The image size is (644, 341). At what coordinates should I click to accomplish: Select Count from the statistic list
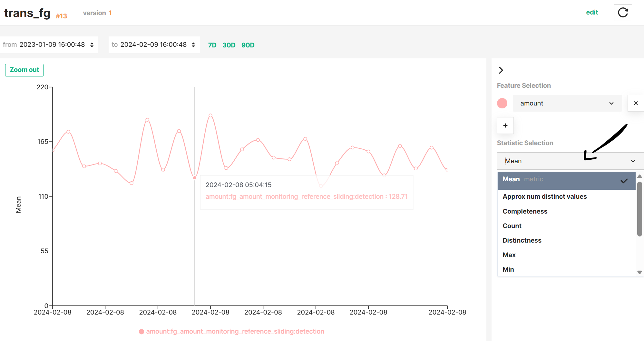pos(512,226)
